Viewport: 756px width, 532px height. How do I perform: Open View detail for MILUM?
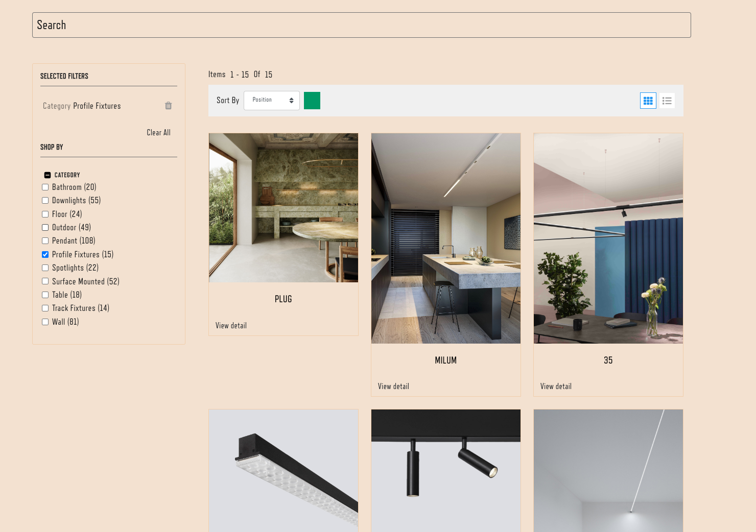393,386
